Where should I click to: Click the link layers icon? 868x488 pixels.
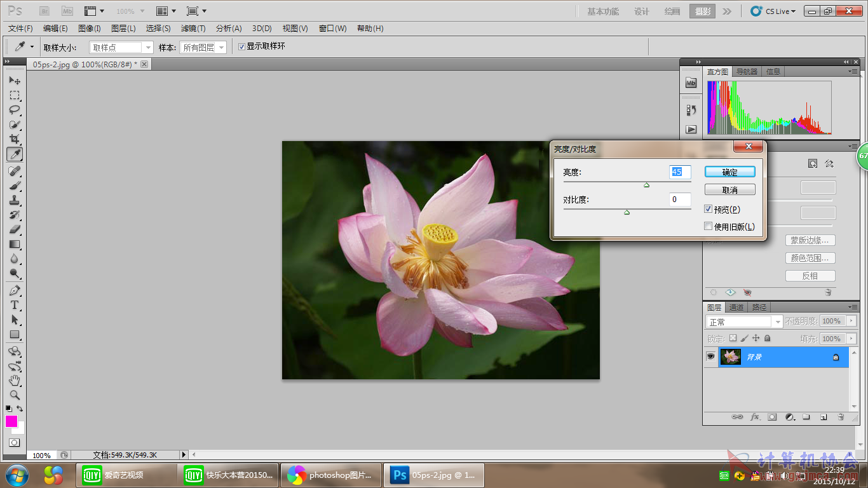click(x=737, y=417)
